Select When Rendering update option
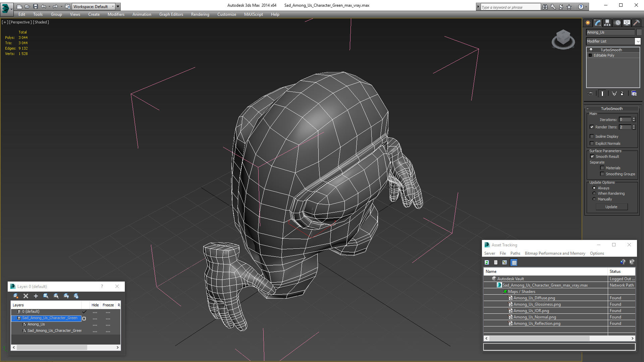Screen dimensions: 644x362 (594, 193)
